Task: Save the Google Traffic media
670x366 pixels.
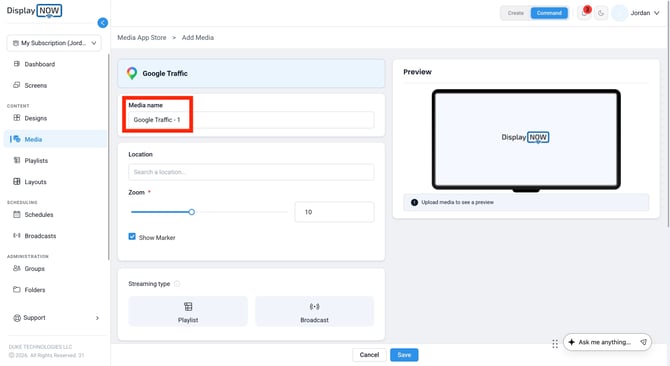Action: [x=404, y=355]
